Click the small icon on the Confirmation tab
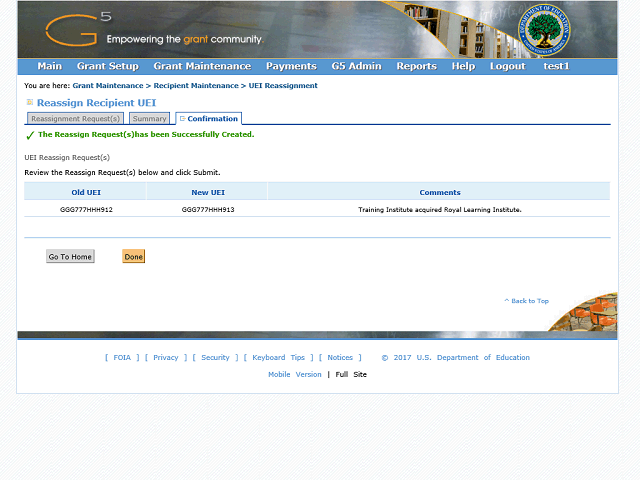The height and width of the screenshot is (480, 640). tap(182, 118)
